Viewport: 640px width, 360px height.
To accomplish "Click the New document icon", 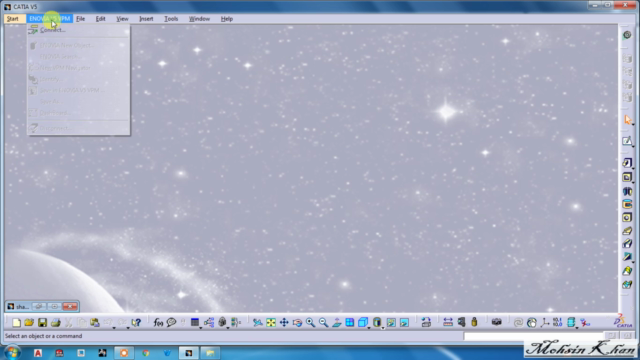I will click(16, 322).
